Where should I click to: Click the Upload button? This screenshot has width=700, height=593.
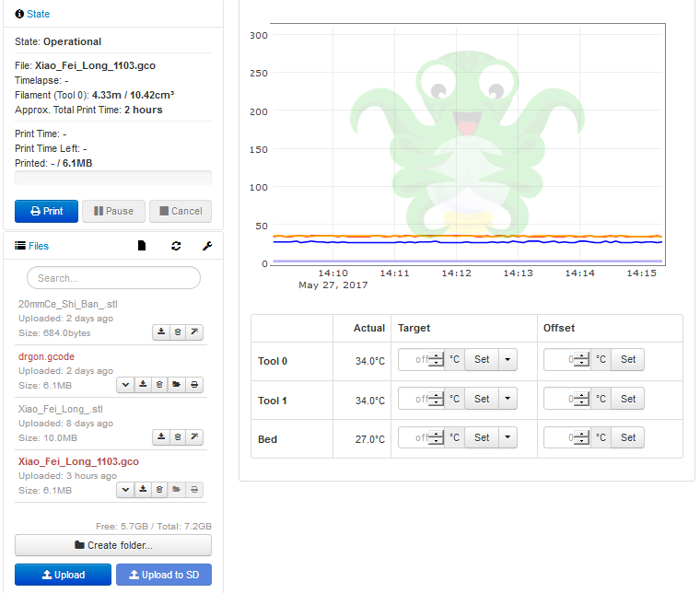[63, 575]
